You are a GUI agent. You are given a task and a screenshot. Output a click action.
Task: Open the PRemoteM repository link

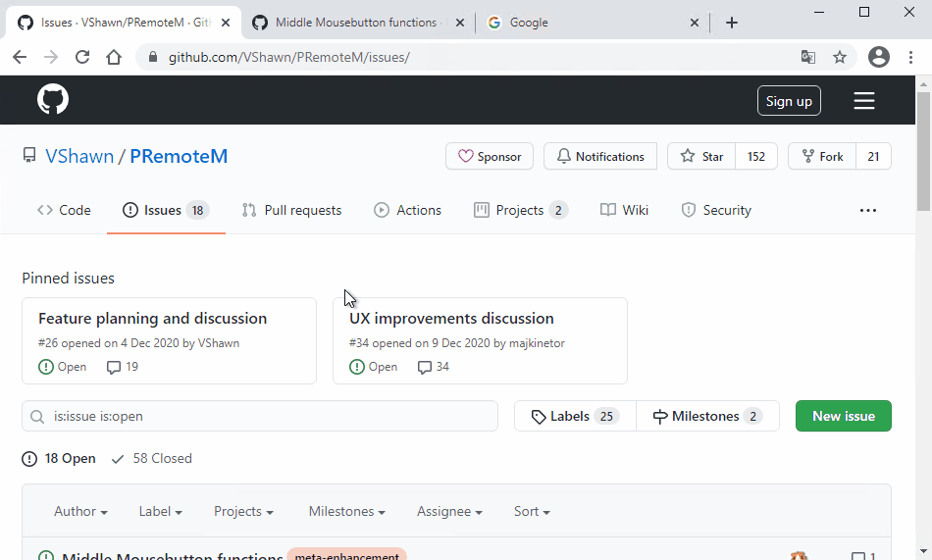point(179,156)
